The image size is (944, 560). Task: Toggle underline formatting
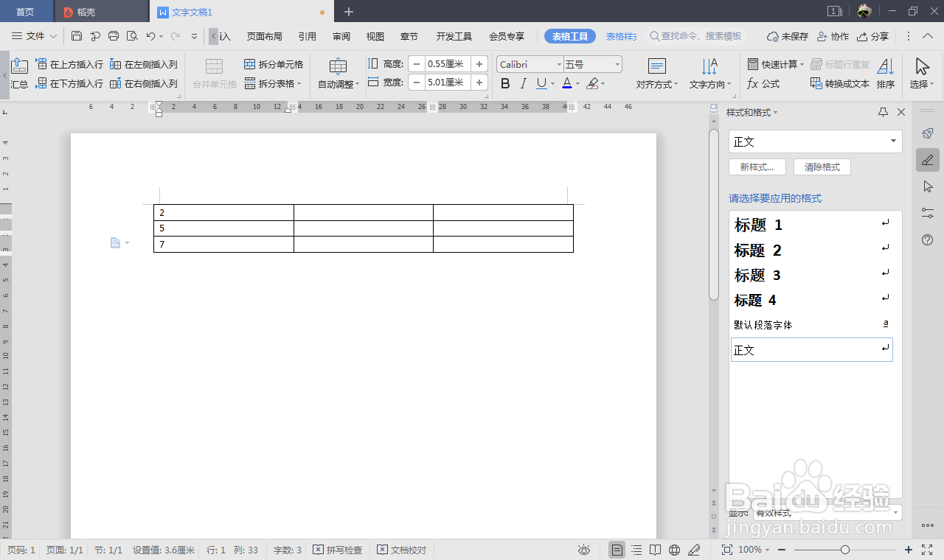pos(541,84)
